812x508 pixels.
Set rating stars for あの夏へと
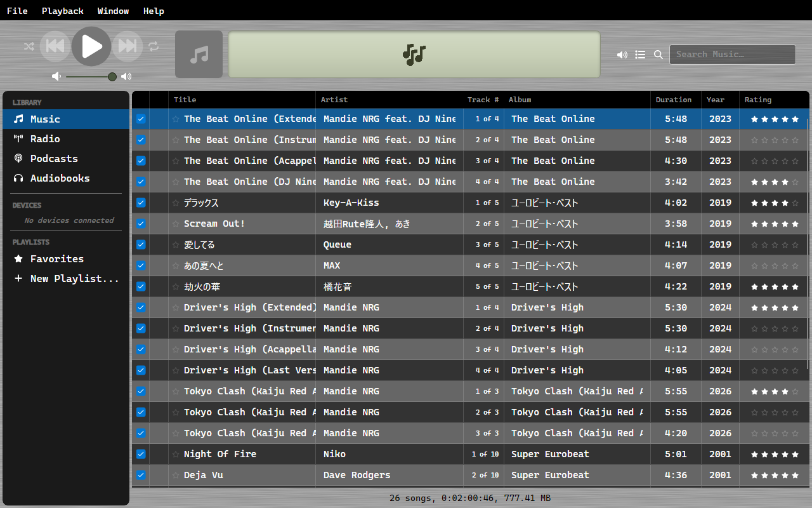point(775,265)
